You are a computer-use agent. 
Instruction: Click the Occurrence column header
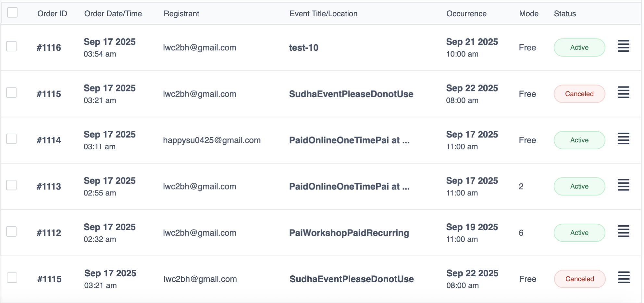pos(466,14)
